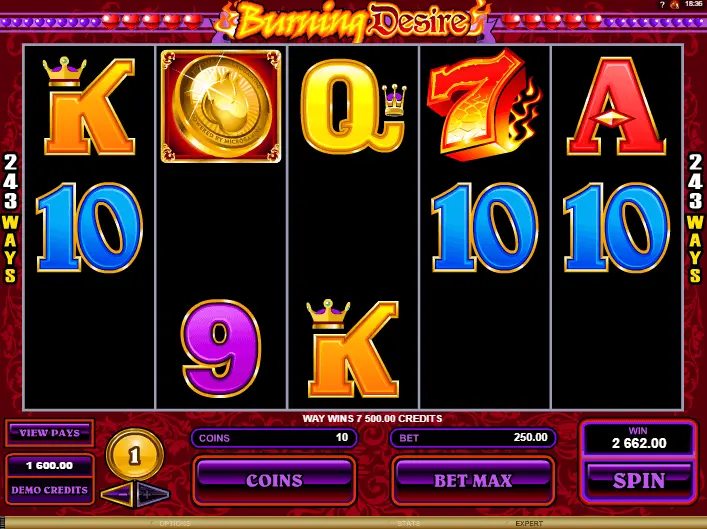
Task: Increase coin size with plus arrow
Action: click(x=152, y=494)
